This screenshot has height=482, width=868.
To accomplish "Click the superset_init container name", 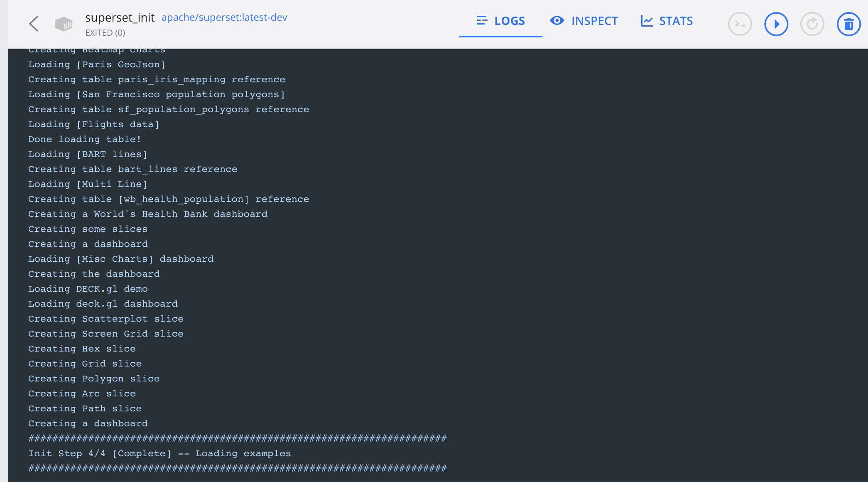I will (120, 17).
